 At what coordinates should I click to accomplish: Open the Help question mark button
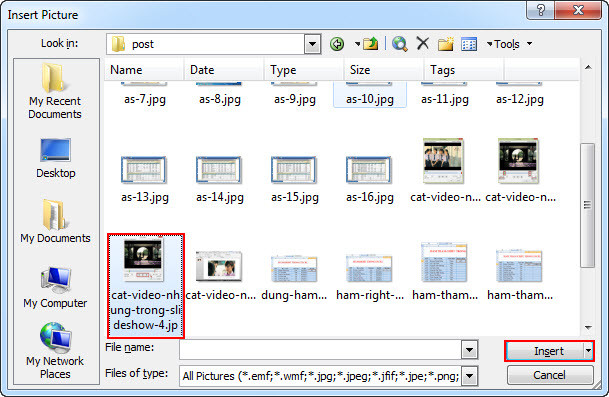tap(541, 10)
